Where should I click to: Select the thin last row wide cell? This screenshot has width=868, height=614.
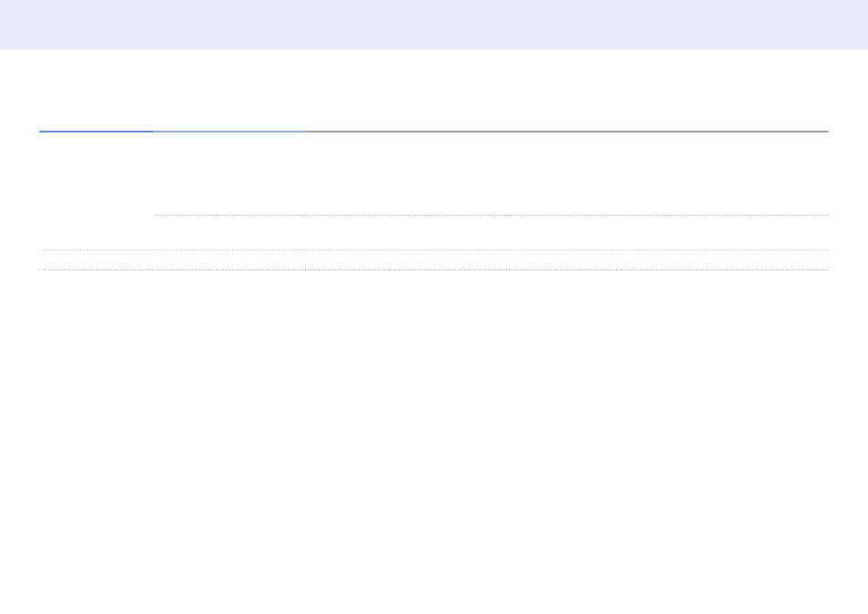coord(566,259)
